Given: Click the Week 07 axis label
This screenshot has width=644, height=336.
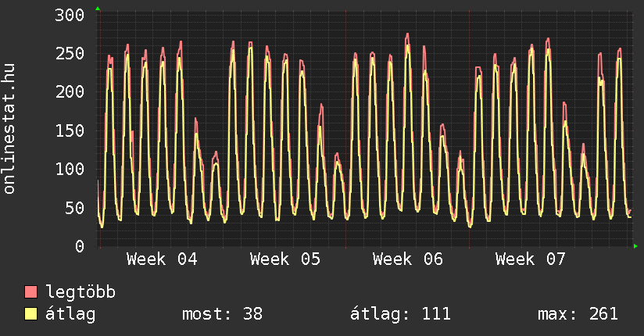Looking at the screenshot, I should tap(530, 259).
